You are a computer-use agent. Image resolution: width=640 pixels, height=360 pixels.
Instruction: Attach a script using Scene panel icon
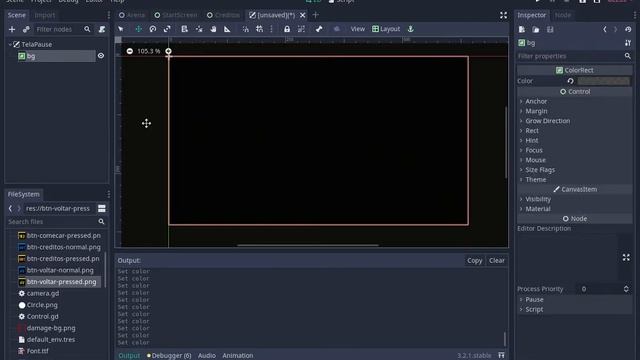(102, 29)
